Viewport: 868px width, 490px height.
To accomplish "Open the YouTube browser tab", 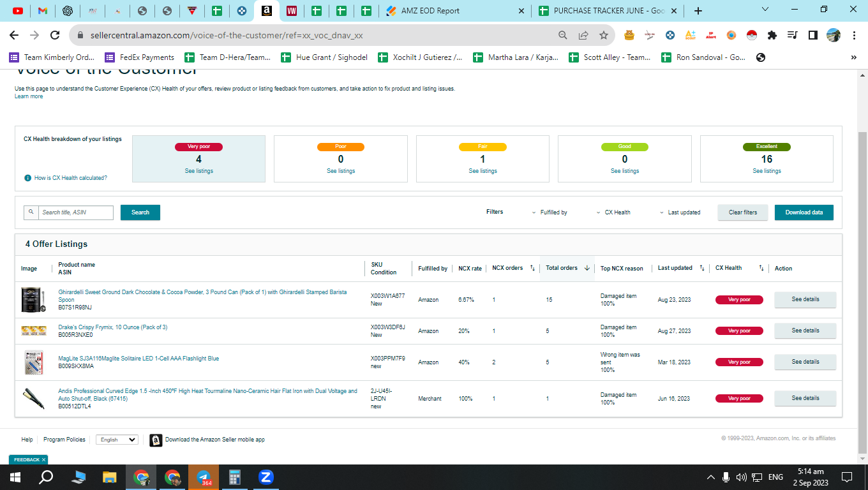I will (18, 11).
